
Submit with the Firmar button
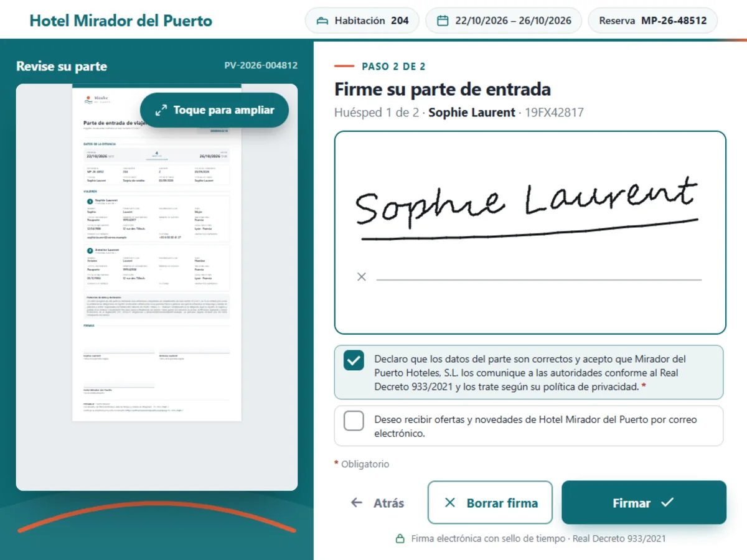[x=644, y=503]
